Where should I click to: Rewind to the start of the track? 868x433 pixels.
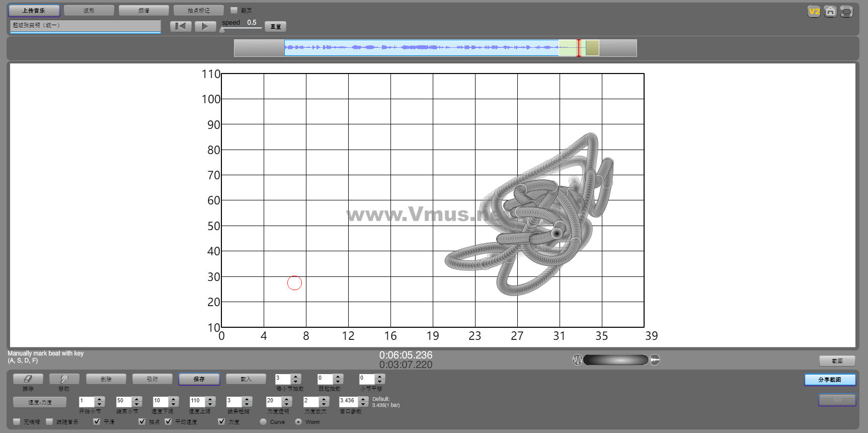tap(181, 26)
